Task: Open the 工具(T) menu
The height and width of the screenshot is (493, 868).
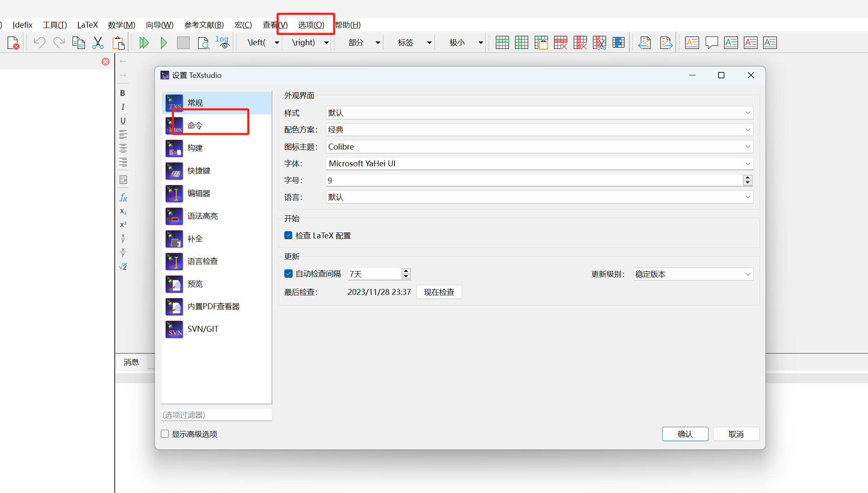Action: click(55, 25)
